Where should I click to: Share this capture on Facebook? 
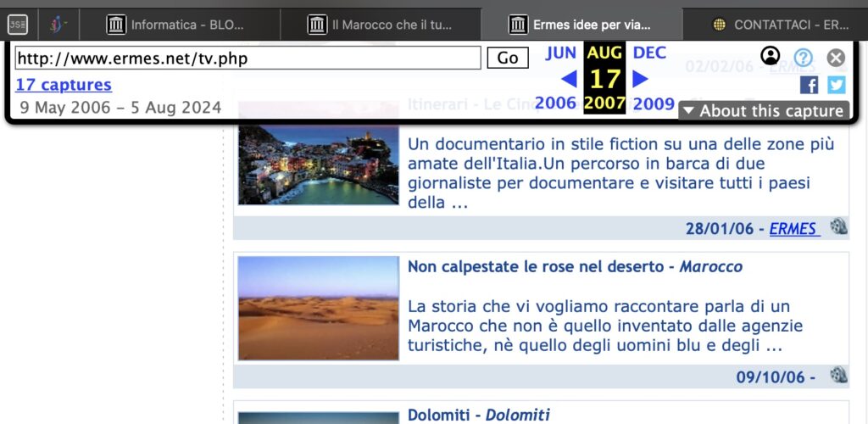click(x=810, y=85)
